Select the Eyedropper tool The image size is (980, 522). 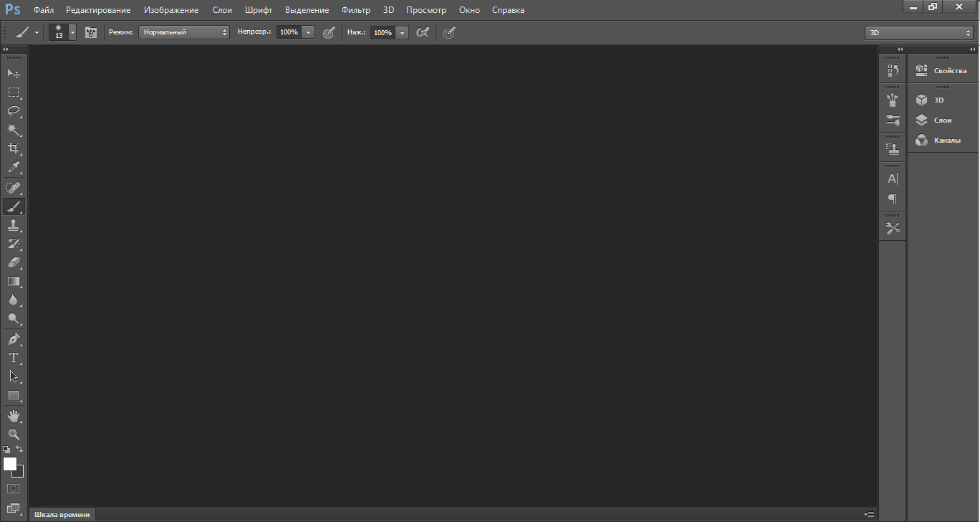tap(14, 167)
